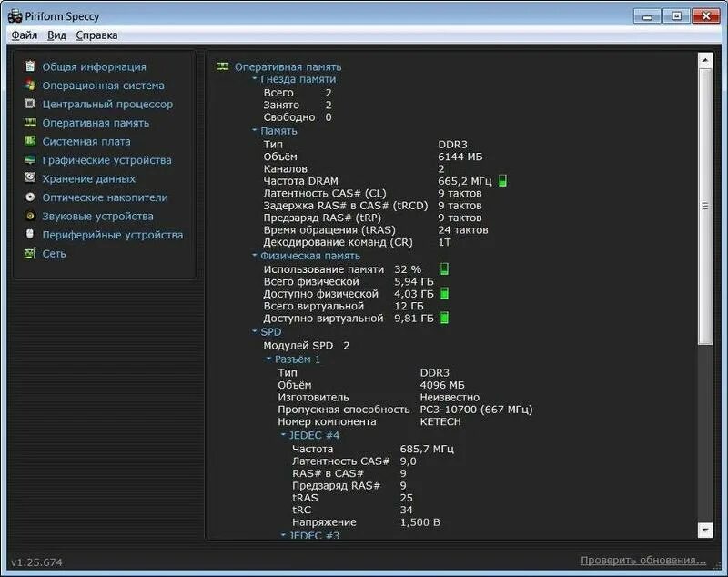
Task: Click the Speccy app icon in title bar
Action: (15, 16)
